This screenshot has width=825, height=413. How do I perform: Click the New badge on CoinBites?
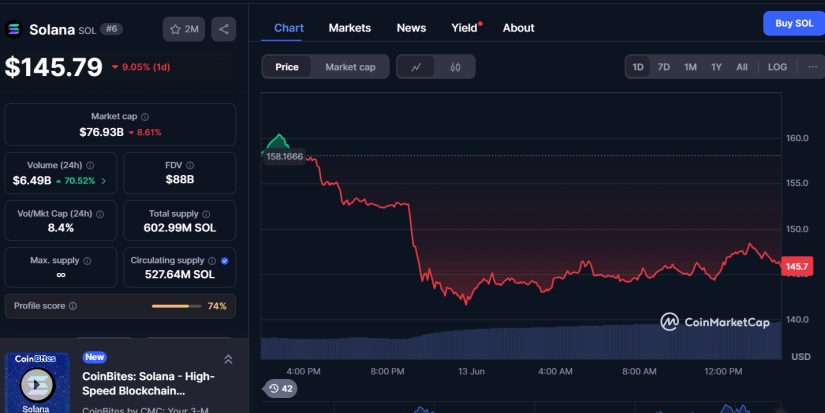point(95,357)
